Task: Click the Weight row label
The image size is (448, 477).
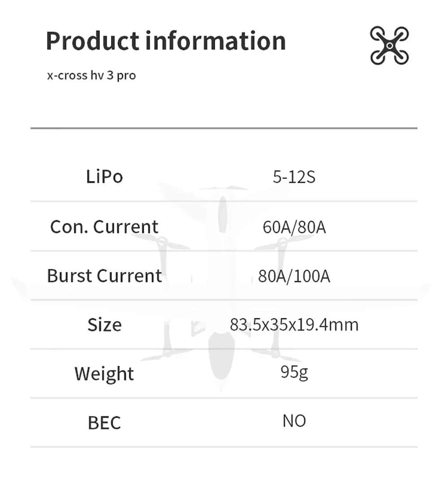Action: point(104,373)
